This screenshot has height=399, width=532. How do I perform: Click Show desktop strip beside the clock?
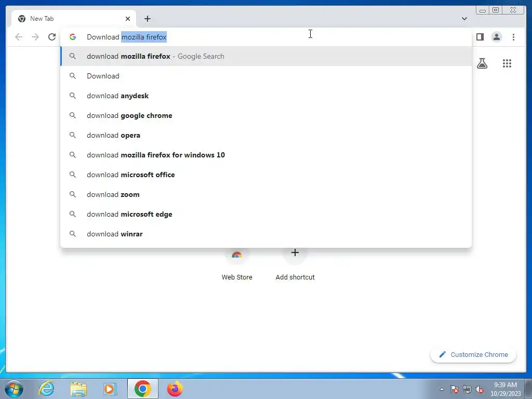point(528,389)
